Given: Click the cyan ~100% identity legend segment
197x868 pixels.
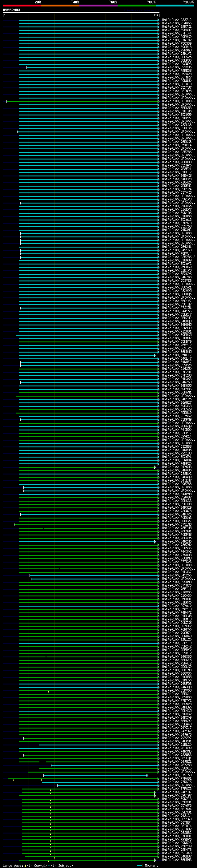Looking at the screenshot, I should point(175,6).
